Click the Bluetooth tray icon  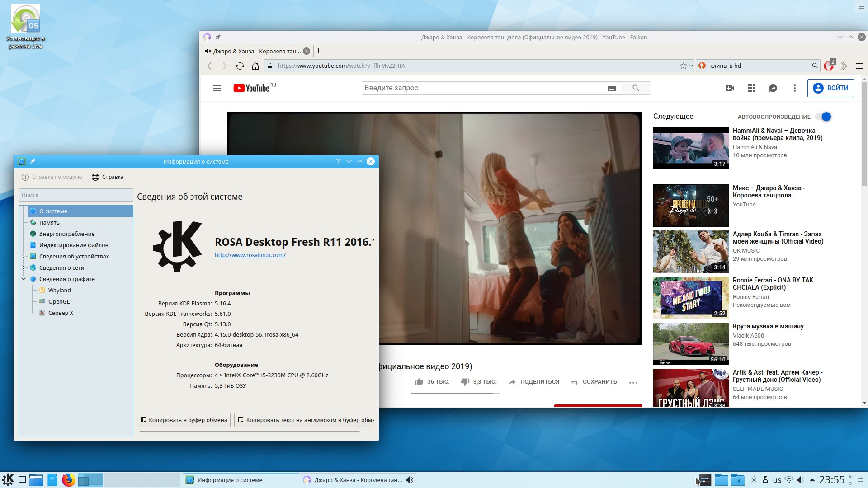pyautogui.click(x=754, y=480)
